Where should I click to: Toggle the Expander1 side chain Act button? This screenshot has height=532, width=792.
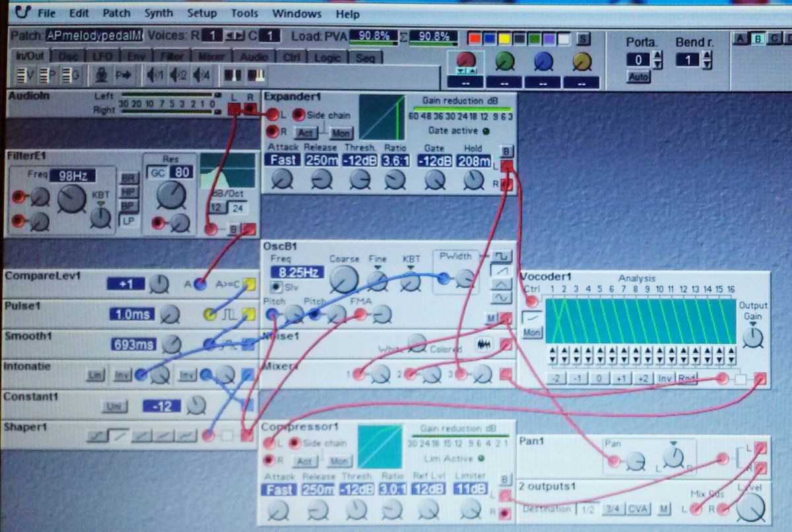click(x=304, y=133)
